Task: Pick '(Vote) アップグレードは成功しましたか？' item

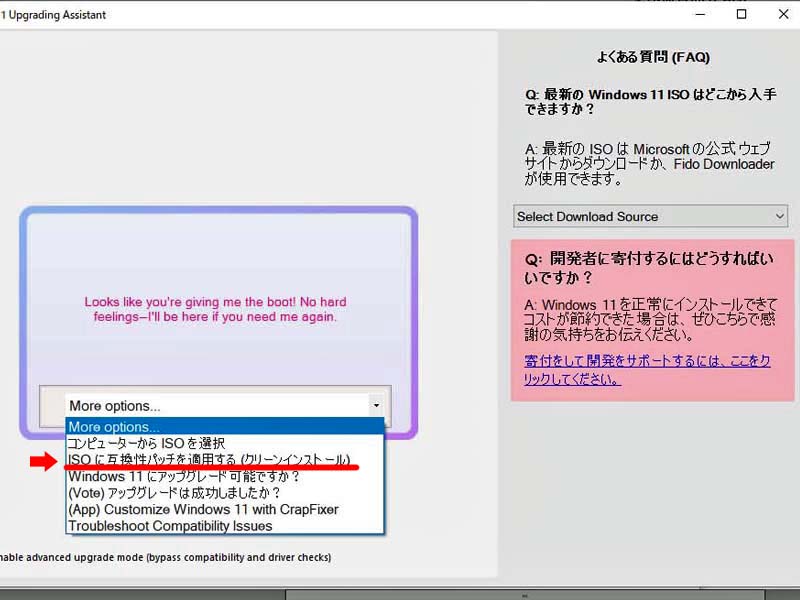Action: [174, 492]
